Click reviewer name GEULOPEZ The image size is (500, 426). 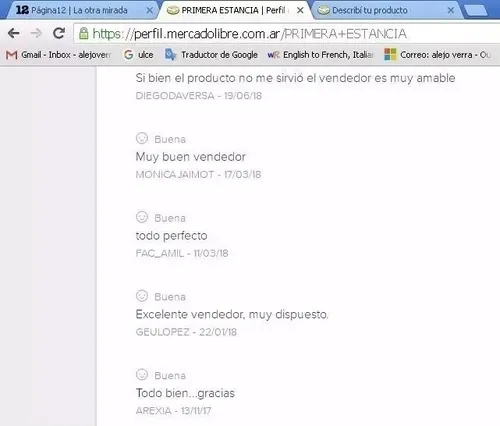(x=162, y=332)
